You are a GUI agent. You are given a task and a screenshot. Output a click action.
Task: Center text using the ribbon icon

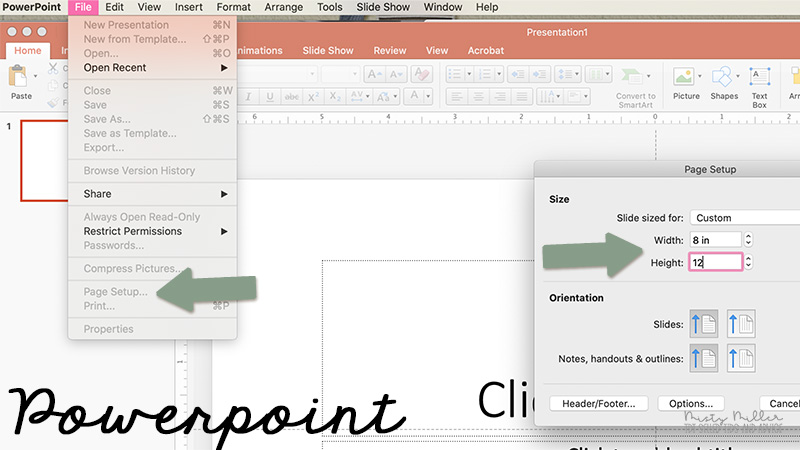click(478, 96)
